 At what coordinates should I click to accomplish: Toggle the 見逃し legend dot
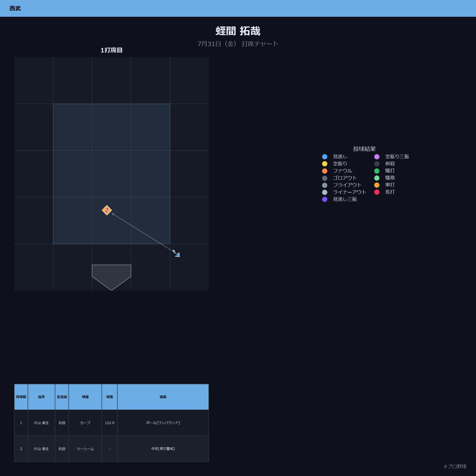coord(325,157)
